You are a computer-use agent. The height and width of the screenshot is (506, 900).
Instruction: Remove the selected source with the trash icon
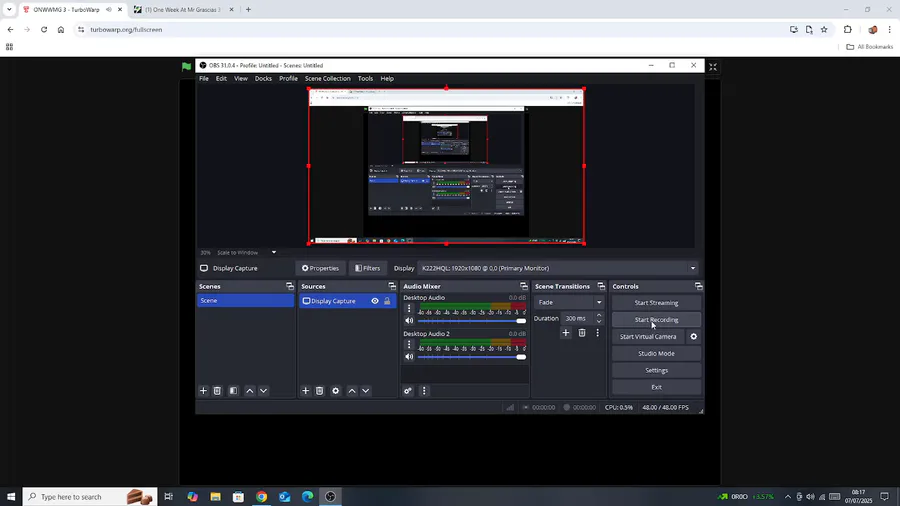pyautogui.click(x=320, y=391)
